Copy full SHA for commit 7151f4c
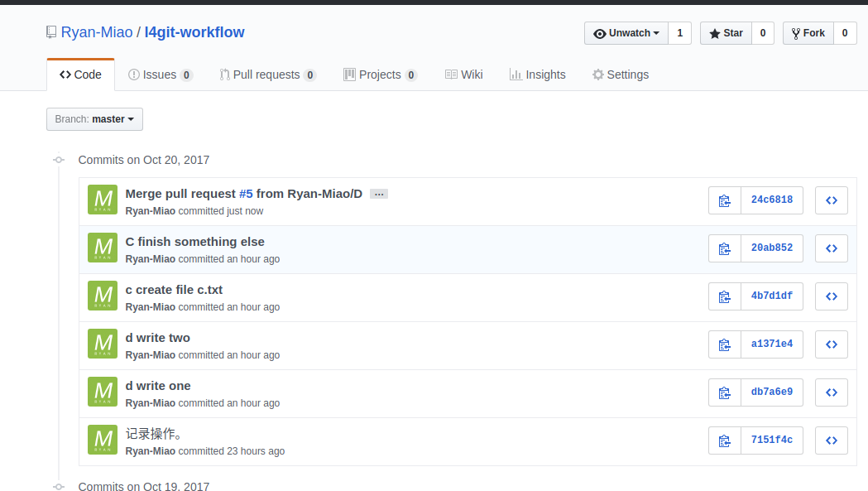 [x=725, y=440]
